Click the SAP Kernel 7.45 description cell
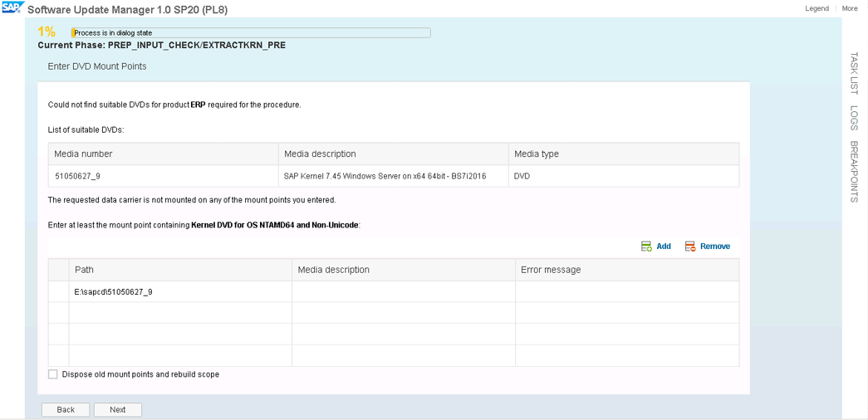 [393, 176]
